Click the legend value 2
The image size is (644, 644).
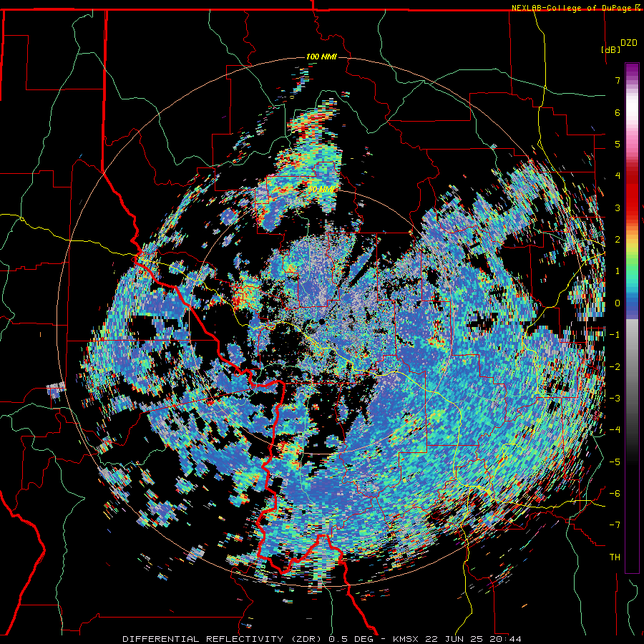[618, 240]
